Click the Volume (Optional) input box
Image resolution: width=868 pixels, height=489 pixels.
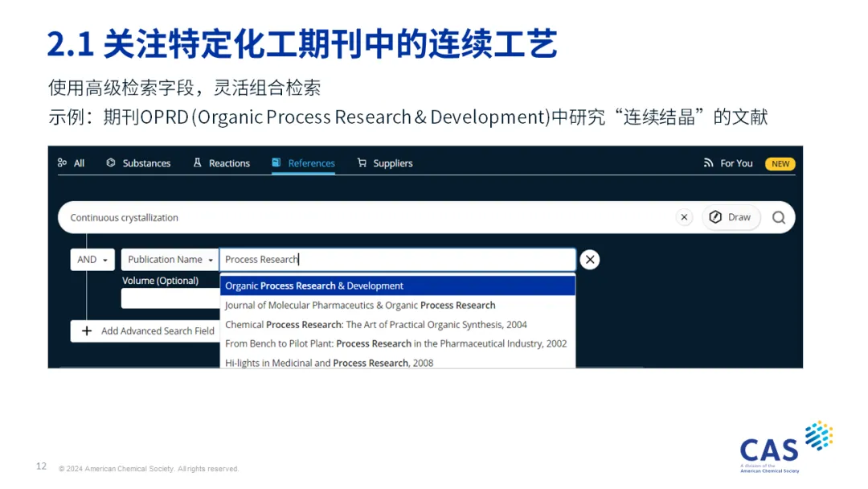[x=170, y=298]
